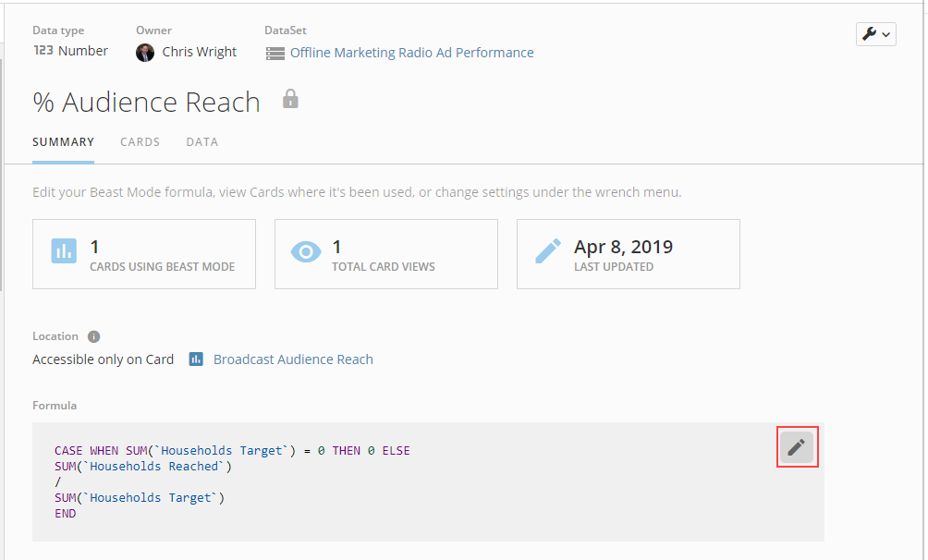Image resolution: width=928 pixels, height=560 pixels.
Task: Click the pencil icon in Last Updated tile
Action: (547, 251)
